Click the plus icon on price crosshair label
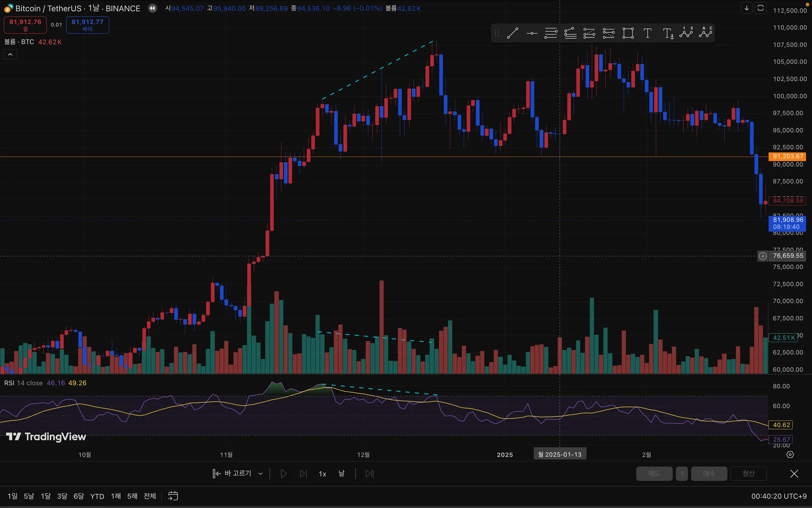The height and width of the screenshot is (508, 812). pyautogui.click(x=763, y=256)
